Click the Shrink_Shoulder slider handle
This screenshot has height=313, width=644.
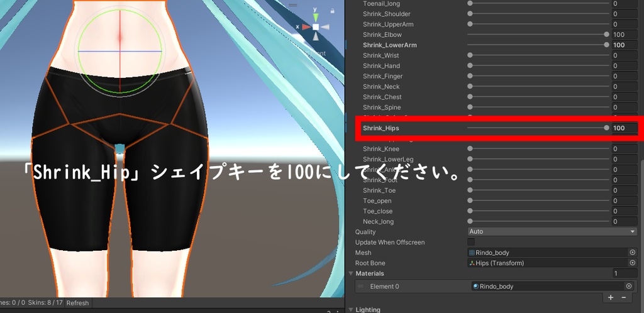[x=470, y=14]
